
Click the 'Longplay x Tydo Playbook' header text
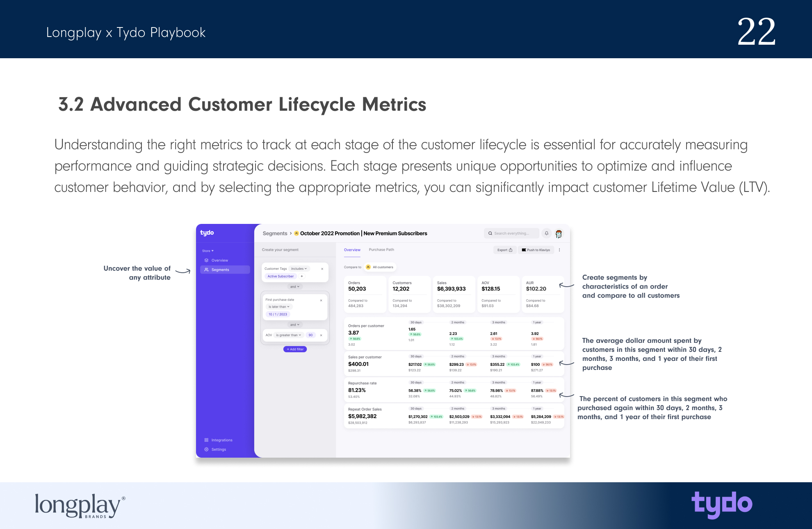[x=126, y=32]
